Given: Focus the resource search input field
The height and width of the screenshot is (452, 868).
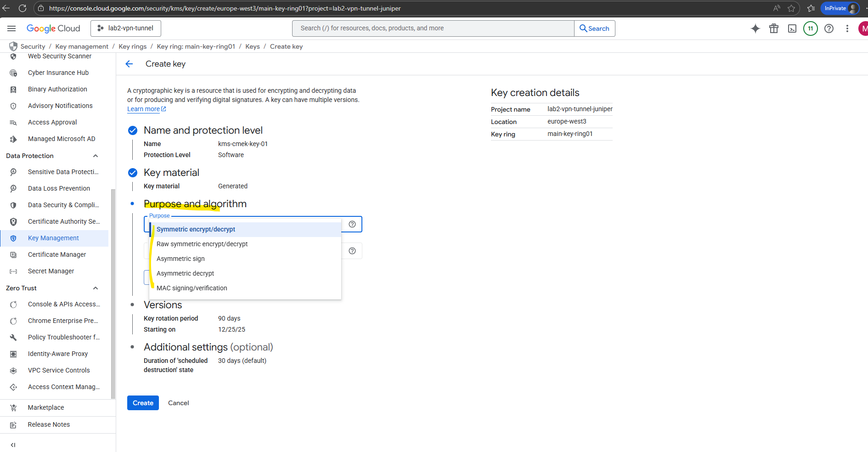Looking at the screenshot, I should pos(433,28).
